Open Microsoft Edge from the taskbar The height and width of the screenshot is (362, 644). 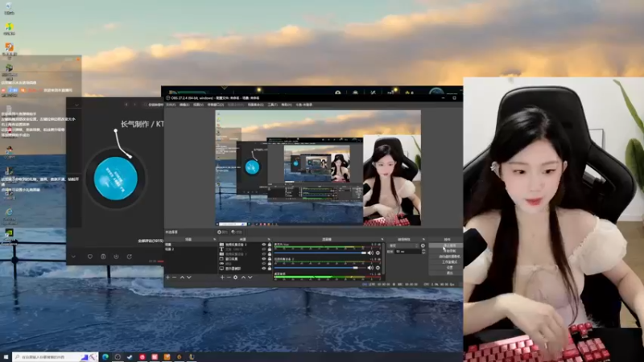click(x=105, y=357)
